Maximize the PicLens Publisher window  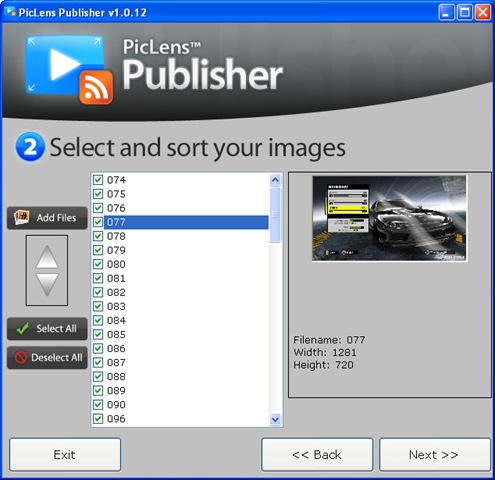465,12
